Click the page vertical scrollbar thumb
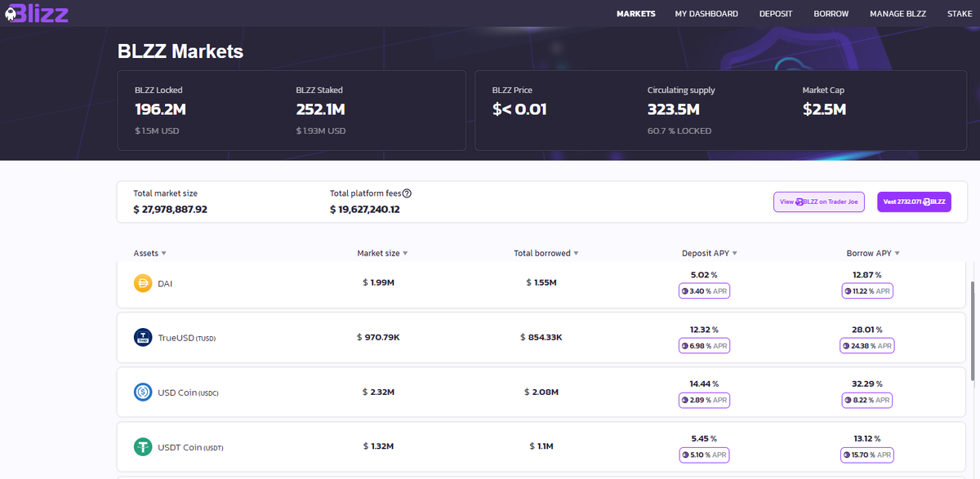 point(972,331)
